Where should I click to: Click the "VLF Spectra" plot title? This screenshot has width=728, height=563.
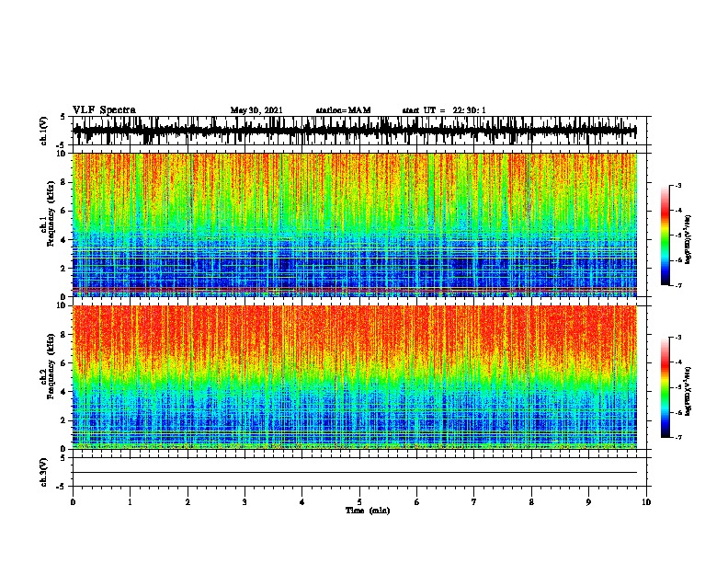[x=104, y=110]
